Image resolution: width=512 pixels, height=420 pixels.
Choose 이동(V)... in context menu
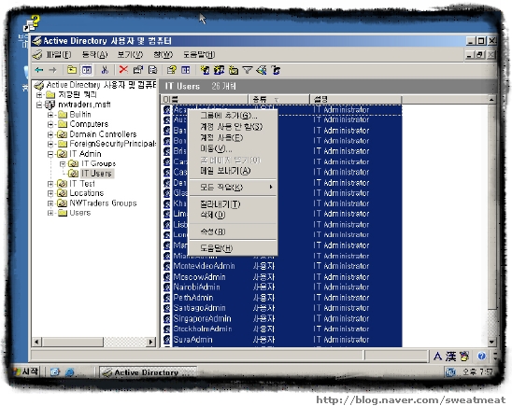pyautogui.click(x=234, y=148)
